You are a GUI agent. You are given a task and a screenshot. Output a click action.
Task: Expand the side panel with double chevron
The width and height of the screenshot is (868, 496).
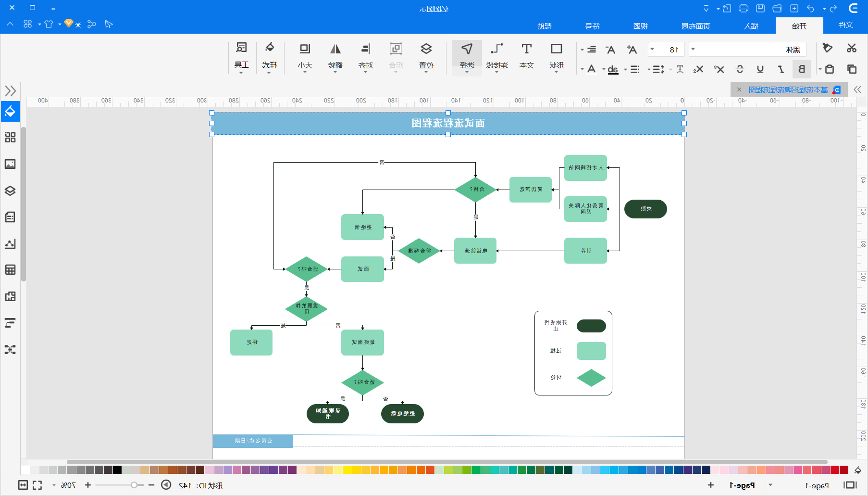click(x=10, y=90)
